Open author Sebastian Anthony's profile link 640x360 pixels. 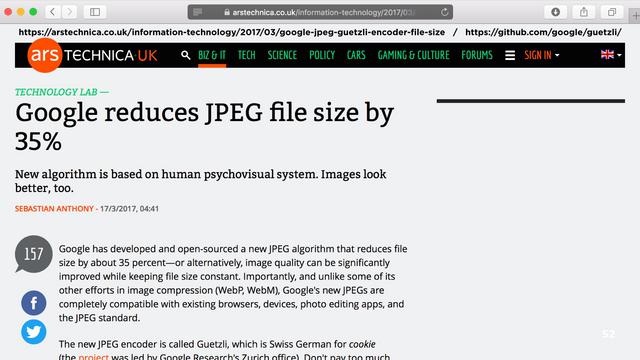(54, 209)
